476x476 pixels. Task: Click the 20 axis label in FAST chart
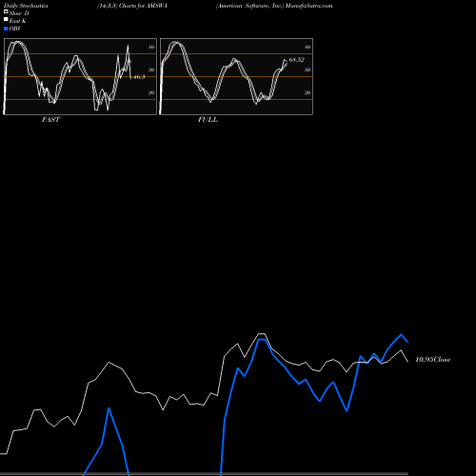(151, 93)
